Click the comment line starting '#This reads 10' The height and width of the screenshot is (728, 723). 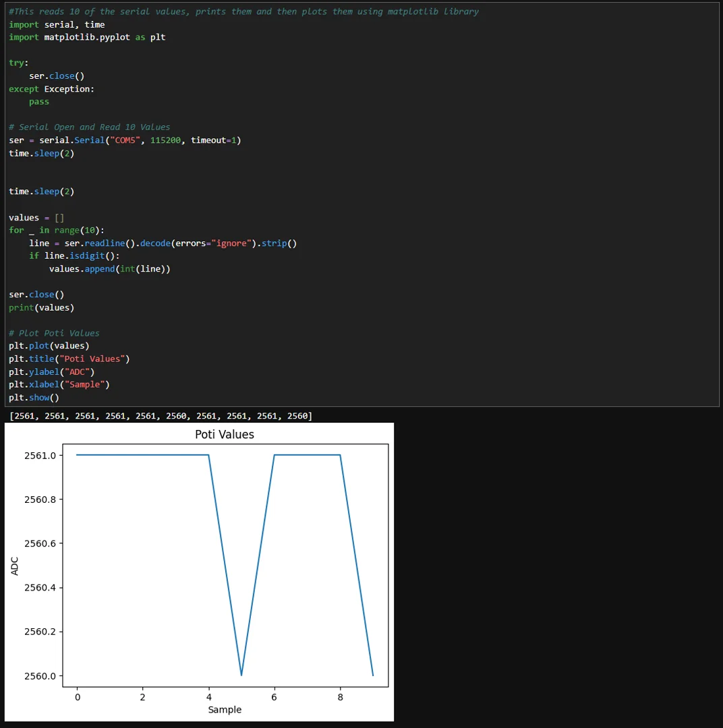click(243, 11)
